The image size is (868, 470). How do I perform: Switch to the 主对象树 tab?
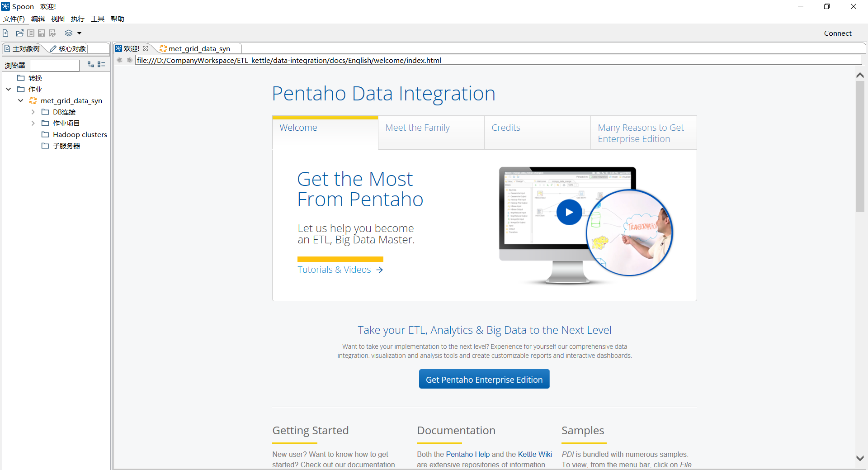pyautogui.click(x=23, y=48)
